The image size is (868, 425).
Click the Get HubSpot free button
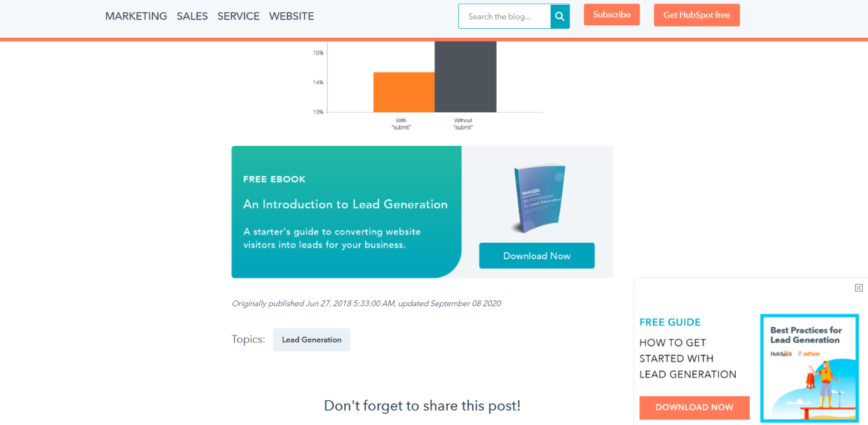pyautogui.click(x=696, y=15)
